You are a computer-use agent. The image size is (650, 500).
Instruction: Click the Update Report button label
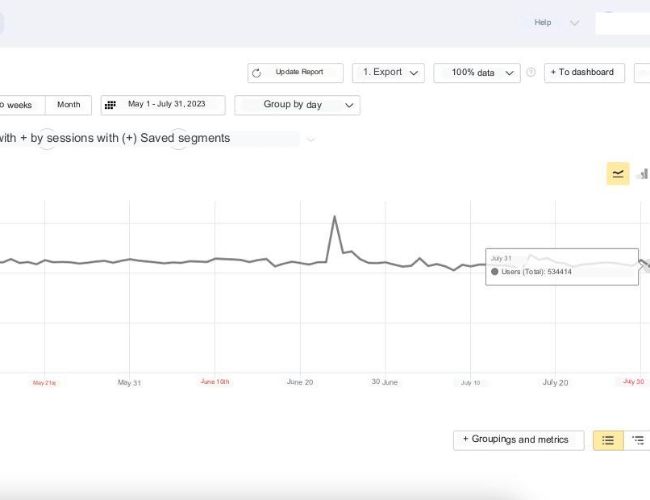(301, 73)
